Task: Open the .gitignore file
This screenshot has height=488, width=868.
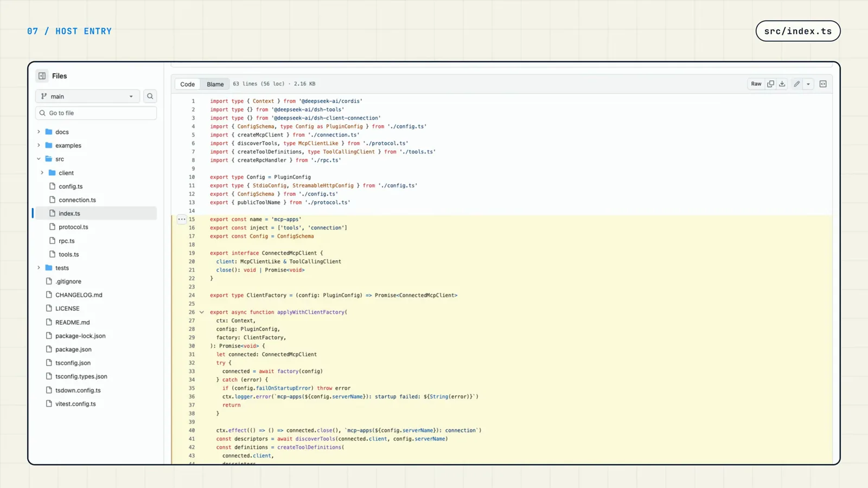Action: pyautogui.click(x=68, y=281)
